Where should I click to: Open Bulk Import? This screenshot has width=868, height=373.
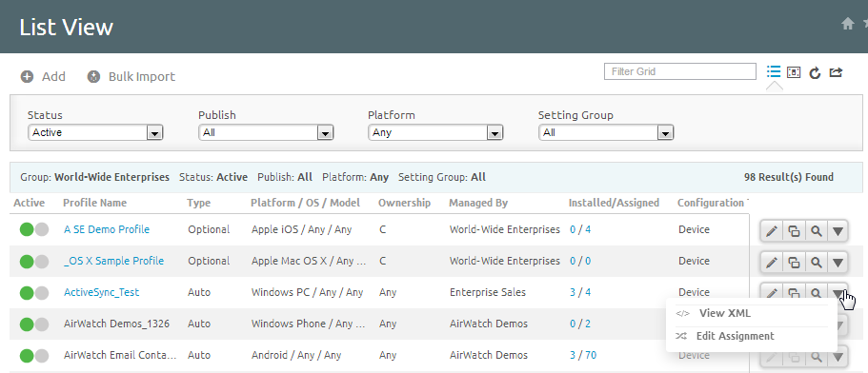click(131, 77)
